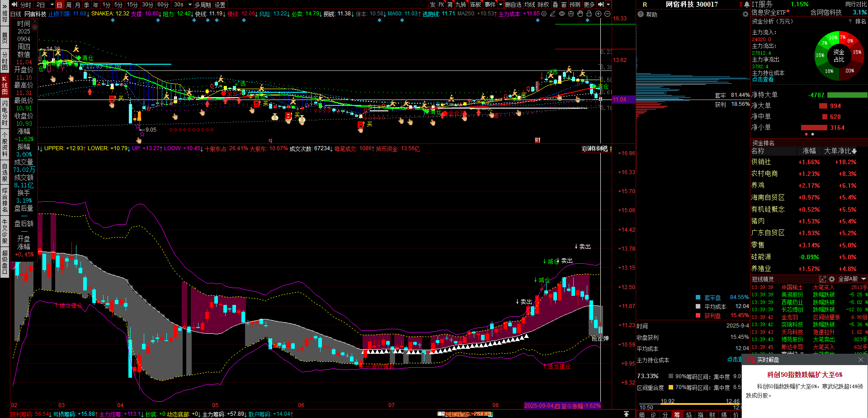Image resolution: width=868 pixels, height=418 pixels.
Task: Close the 实时解盘 popup
Action: [861, 360]
